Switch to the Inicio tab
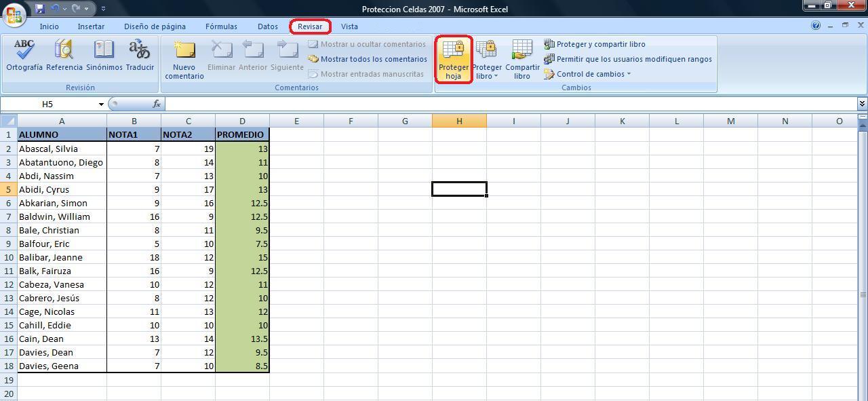The image size is (868, 401). (49, 26)
